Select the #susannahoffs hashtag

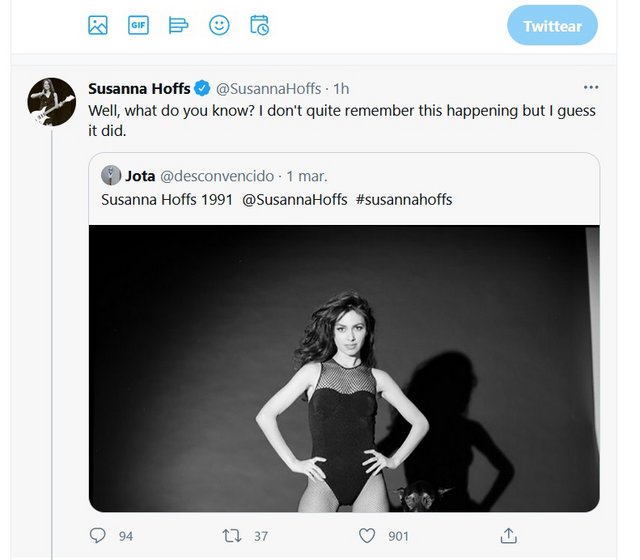404,200
